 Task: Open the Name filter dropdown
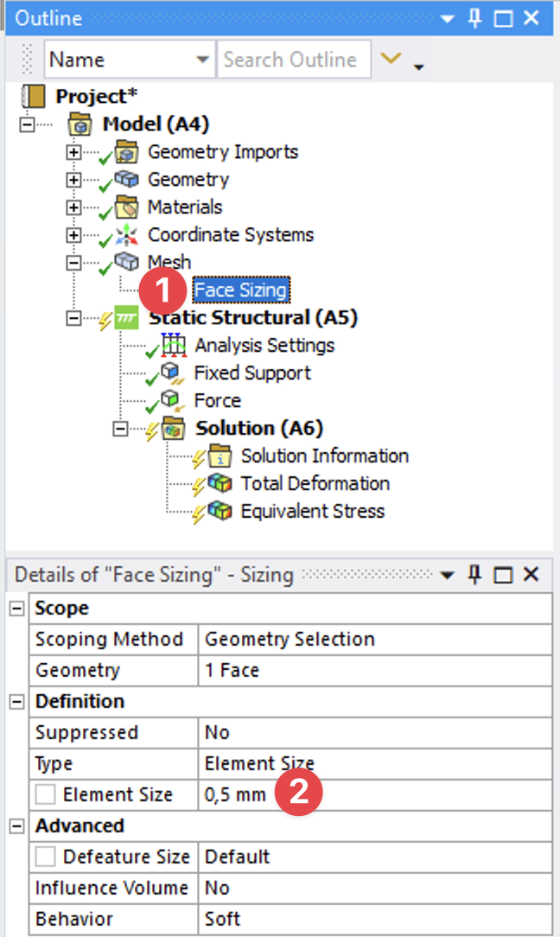coord(202,60)
